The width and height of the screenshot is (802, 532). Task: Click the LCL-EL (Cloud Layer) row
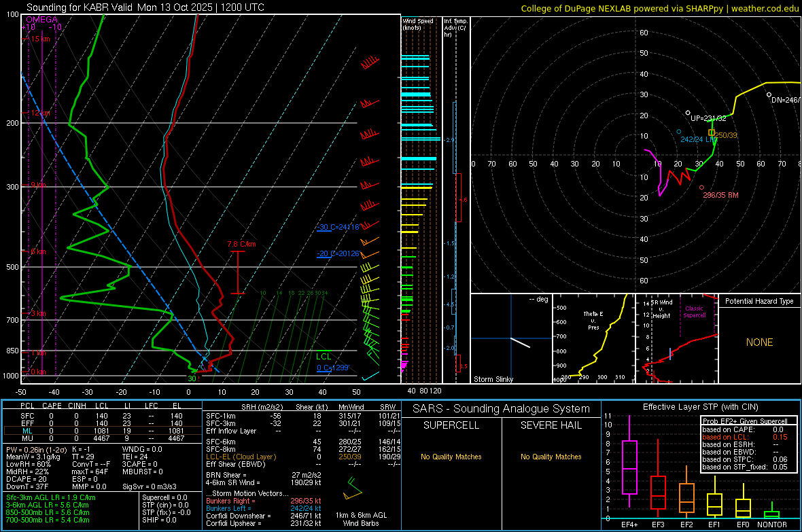tap(302, 457)
